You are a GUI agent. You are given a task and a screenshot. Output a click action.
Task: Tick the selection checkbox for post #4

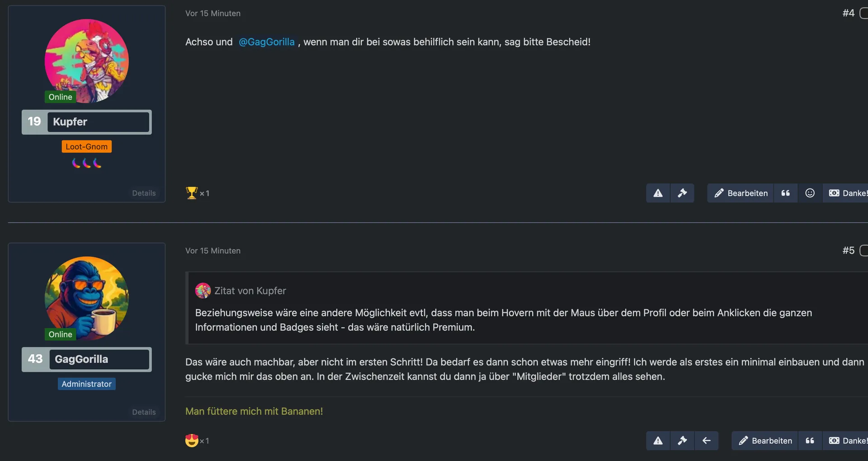coord(863,13)
